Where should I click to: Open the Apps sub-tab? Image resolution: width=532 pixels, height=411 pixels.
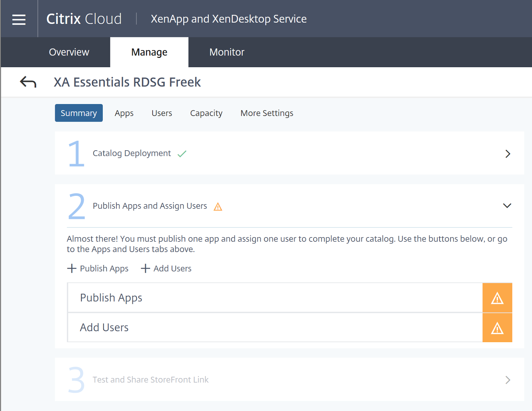[x=124, y=113]
